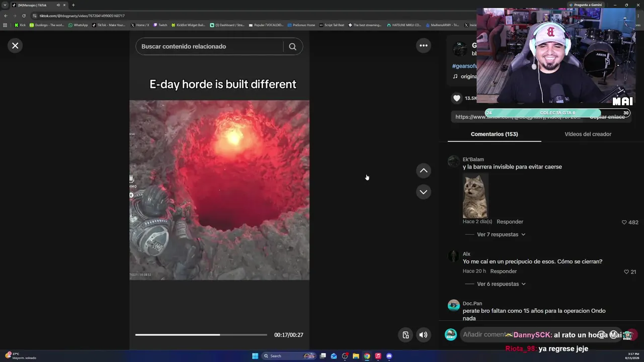Screen dimensions: 644x362
Task: Open the Kick bookmark
Action: tap(20, 25)
